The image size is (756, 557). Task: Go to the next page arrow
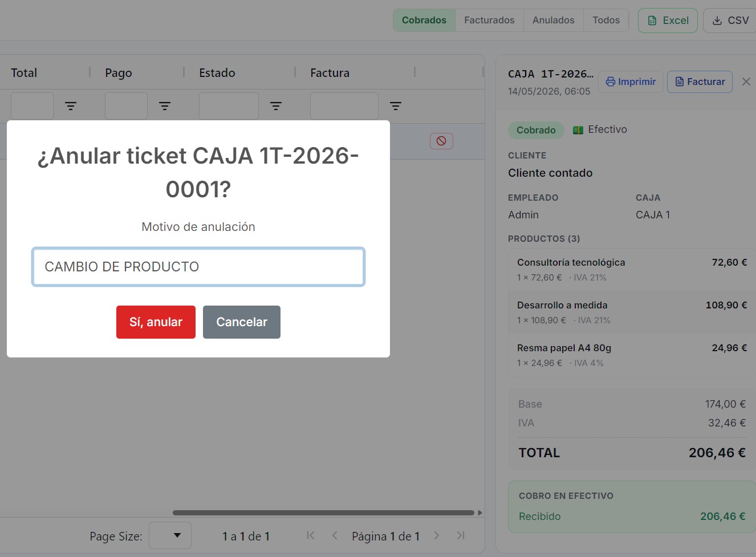[x=437, y=535]
